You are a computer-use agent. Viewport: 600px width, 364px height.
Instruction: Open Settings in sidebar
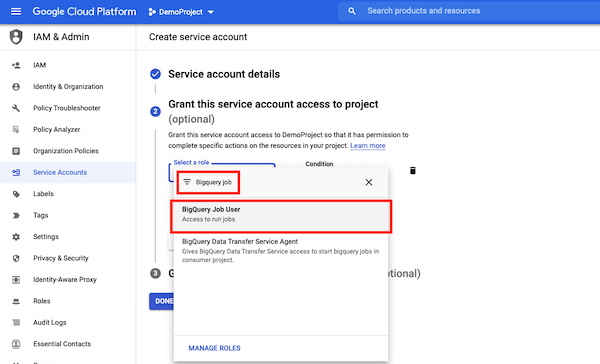[46, 237]
